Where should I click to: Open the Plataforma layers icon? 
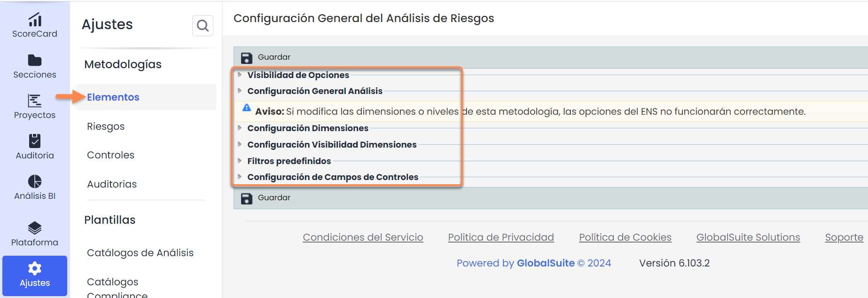click(x=35, y=228)
